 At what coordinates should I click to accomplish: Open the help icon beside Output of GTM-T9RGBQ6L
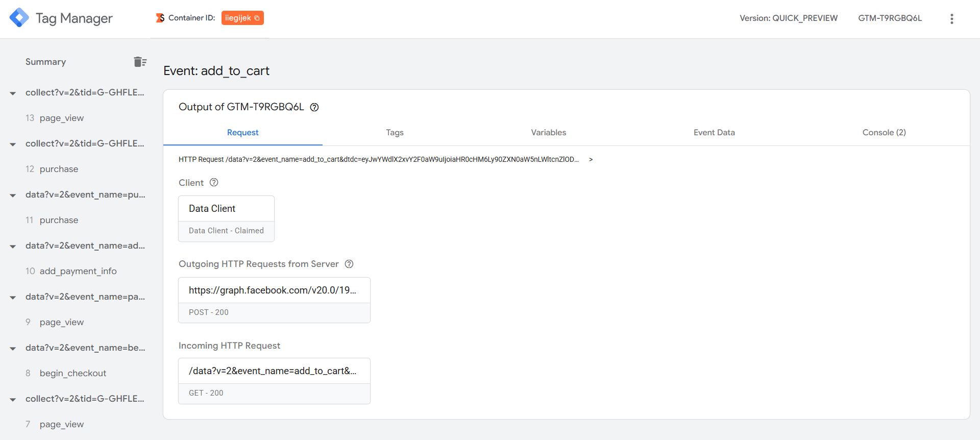(314, 107)
